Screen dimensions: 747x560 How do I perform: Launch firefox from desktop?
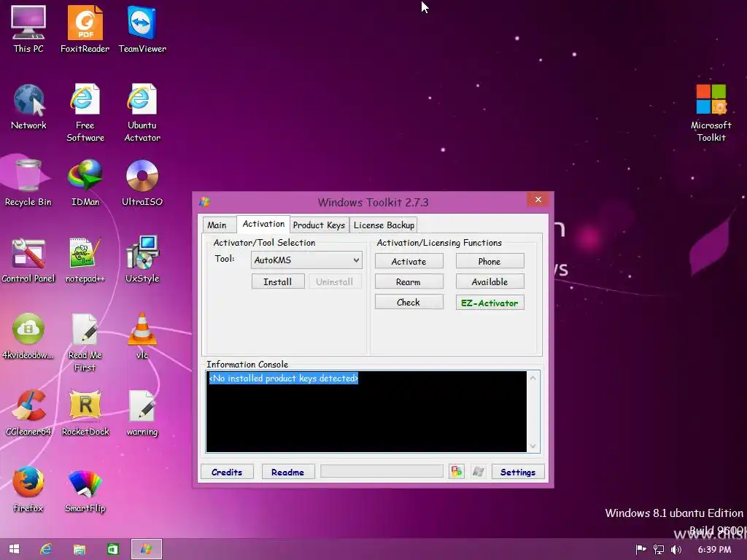(x=28, y=489)
